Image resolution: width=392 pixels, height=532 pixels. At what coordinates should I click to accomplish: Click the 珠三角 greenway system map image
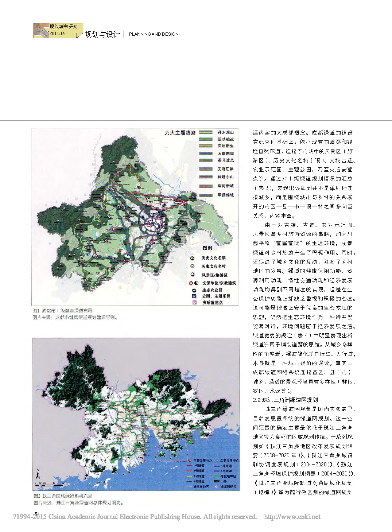(x=136, y=414)
